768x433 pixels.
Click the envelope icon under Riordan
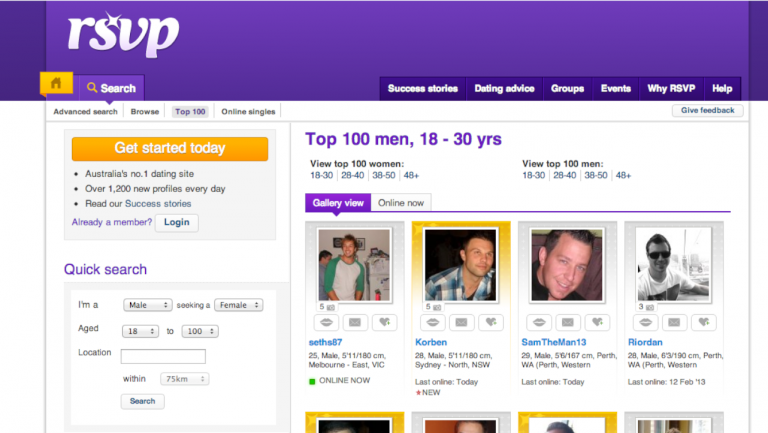(x=674, y=322)
